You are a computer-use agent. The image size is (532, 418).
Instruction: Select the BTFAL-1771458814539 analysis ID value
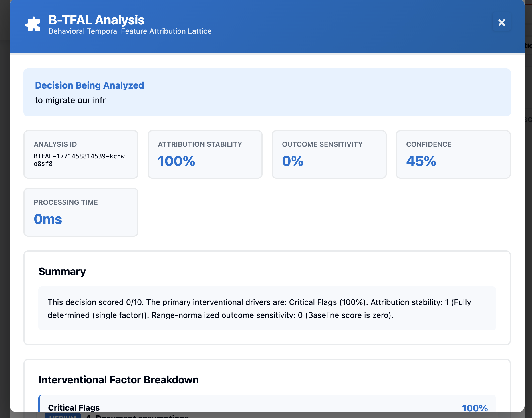(79, 160)
